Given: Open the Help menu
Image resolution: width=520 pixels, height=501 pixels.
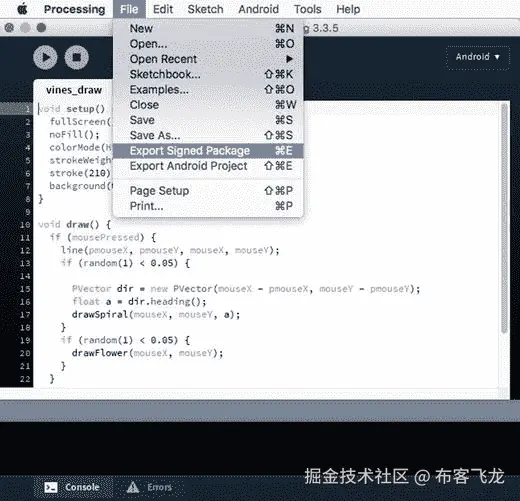Looking at the screenshot, I should pos(348,9).
